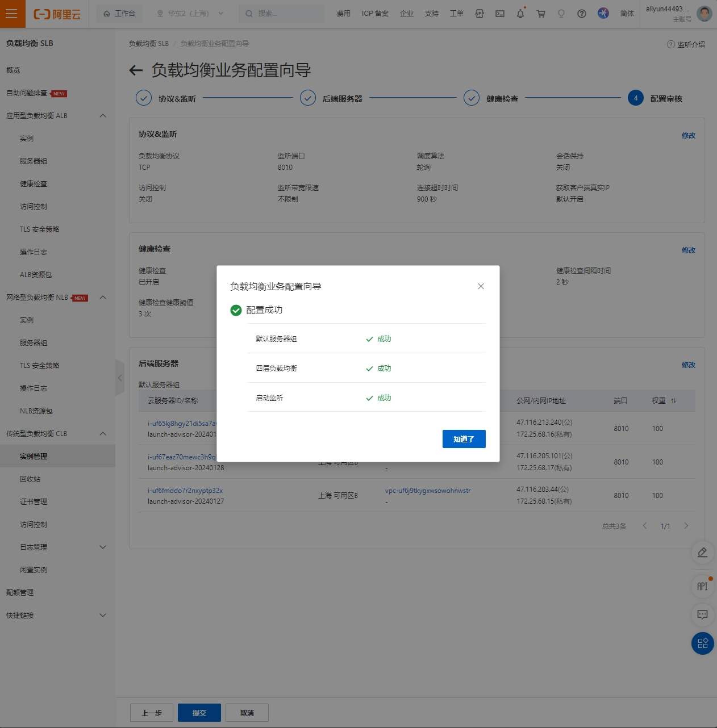Select 实例管理 in the sidebar

click(34, 457)
